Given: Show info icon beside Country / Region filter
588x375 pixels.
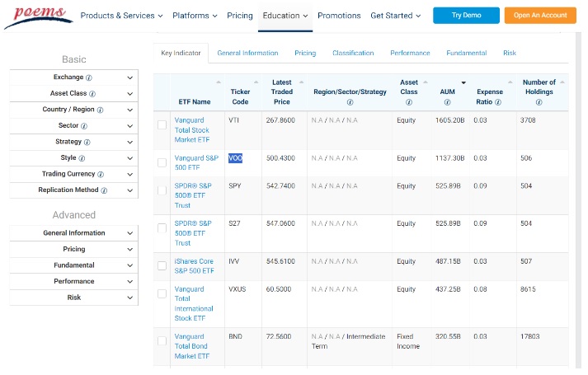Looking at the screenshot, I should [100, 110].
